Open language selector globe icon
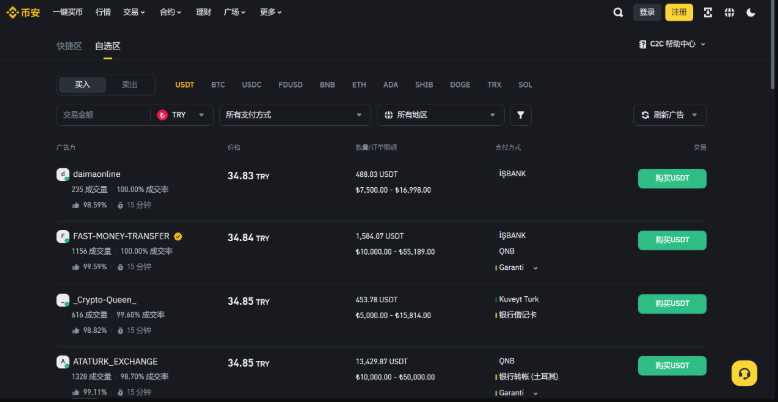Viewport: 778px width, 402px height. (x=729, y=12)
